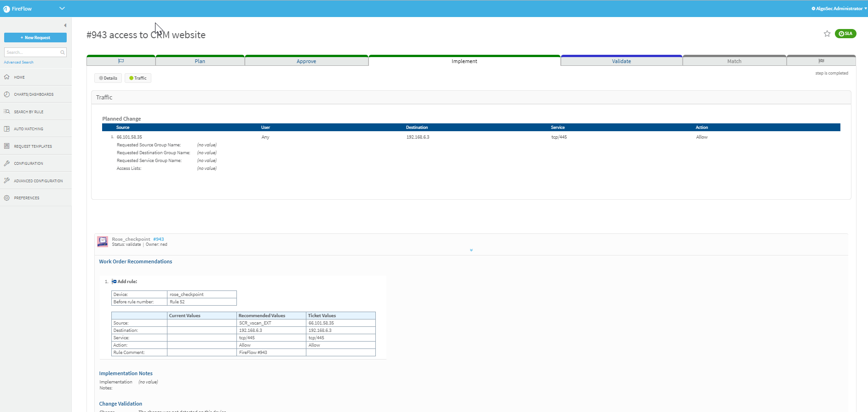Switch to the Approve stage tab

pyautogui.click(x=306, y=61)
